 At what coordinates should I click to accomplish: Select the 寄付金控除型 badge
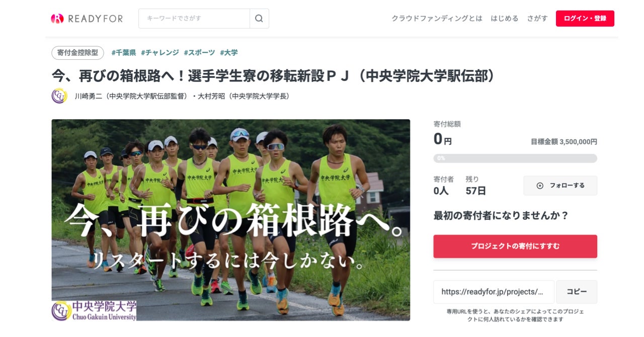click(x=78, y=53)
